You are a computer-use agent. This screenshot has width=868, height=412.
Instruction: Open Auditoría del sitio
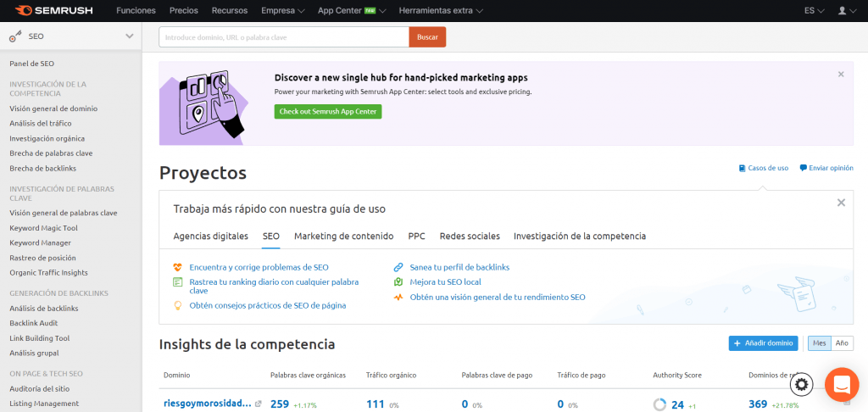(39, 389)
